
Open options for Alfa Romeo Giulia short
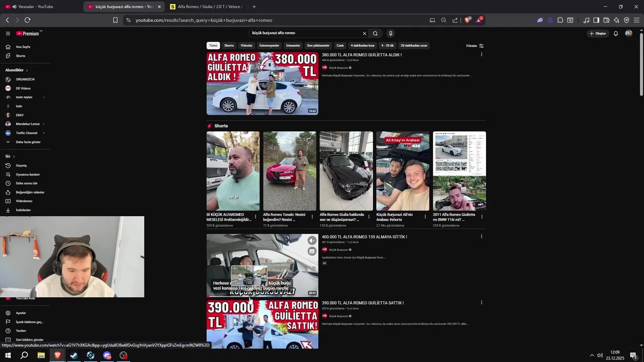point(369,217)
